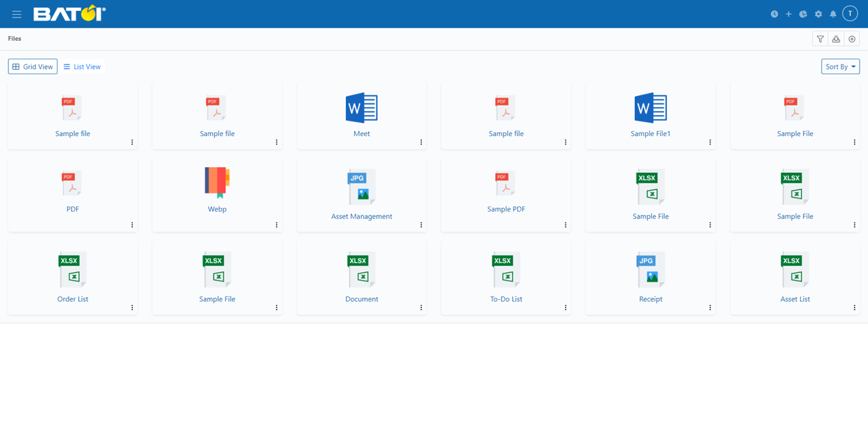Open the three-dot menu on Order List card
Image resolution: width=868 pixels, height=438 pixels.
coord(132,308)
